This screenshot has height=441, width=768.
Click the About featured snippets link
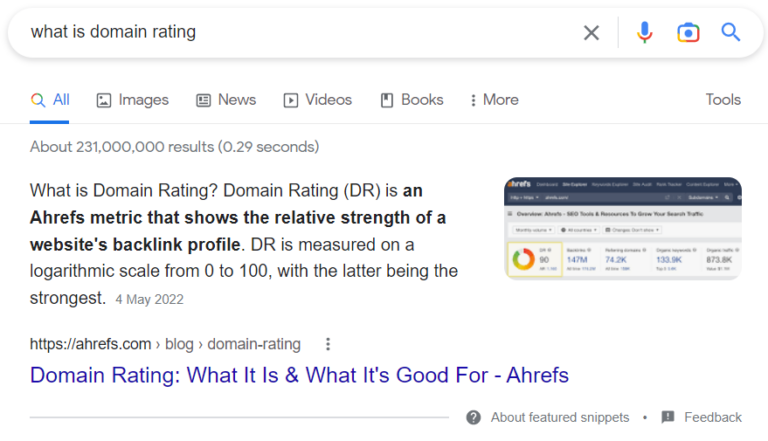(x=560, y=417)
